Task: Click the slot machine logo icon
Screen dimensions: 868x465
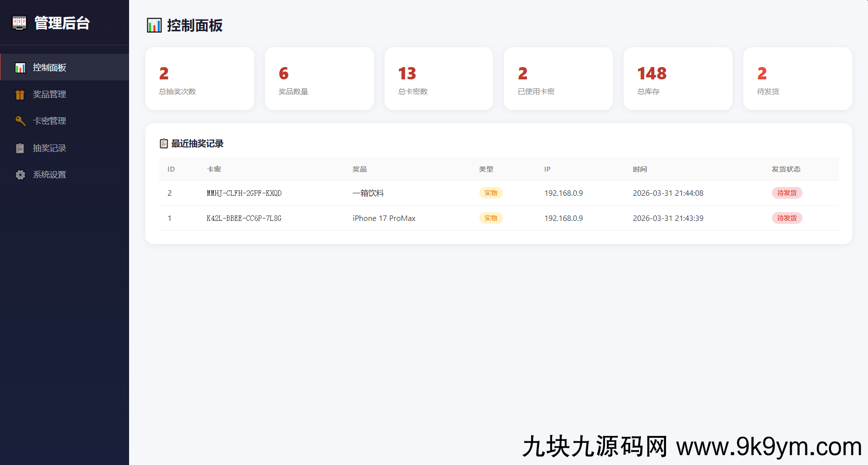Action: click(19, 23)
